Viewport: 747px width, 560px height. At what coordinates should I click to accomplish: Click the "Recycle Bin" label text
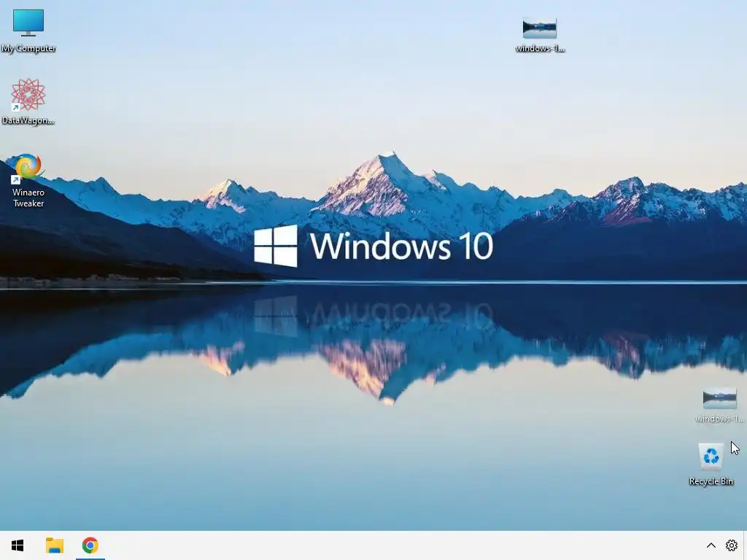[711, 481]
